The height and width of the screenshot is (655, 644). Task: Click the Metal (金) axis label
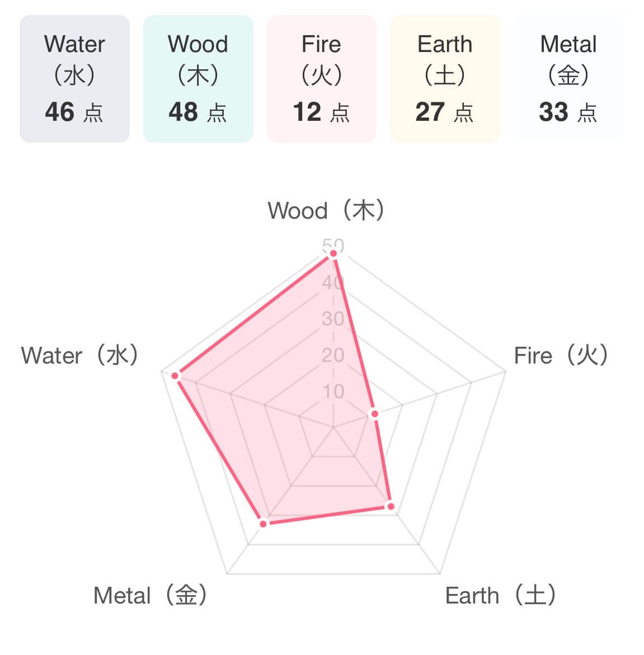pyautogui.click(x=151, y=596)
